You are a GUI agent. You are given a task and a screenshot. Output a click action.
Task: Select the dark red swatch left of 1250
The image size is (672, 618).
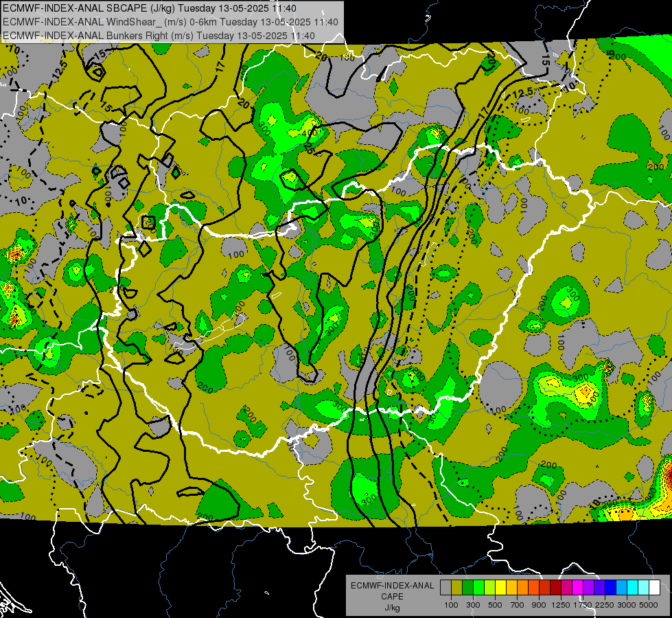pos(555,588)
